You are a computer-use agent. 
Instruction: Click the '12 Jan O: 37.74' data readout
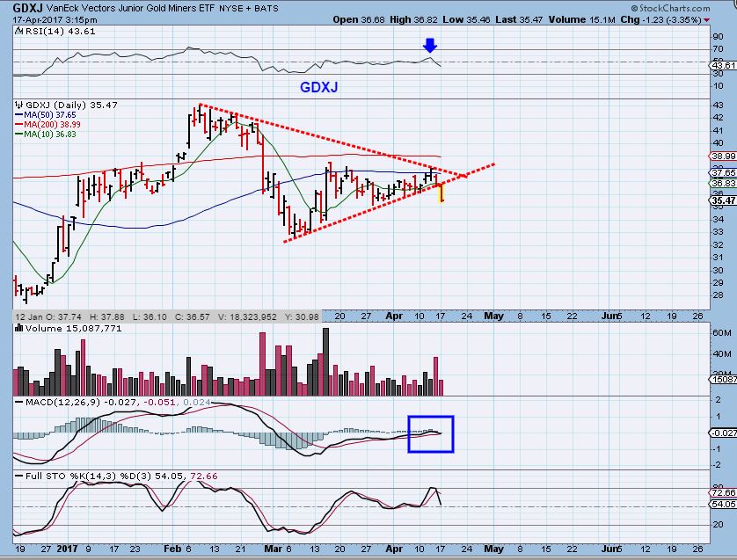48,316
